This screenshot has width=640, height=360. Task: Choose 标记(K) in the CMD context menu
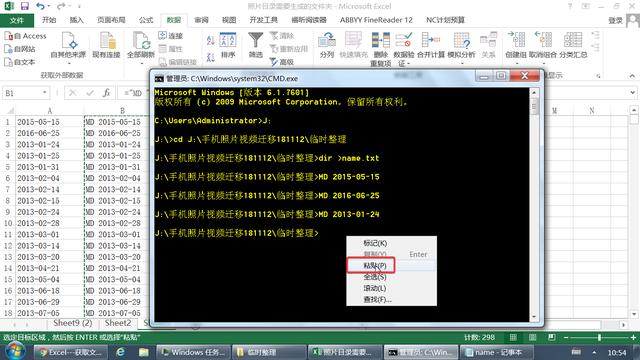(391, 243)
